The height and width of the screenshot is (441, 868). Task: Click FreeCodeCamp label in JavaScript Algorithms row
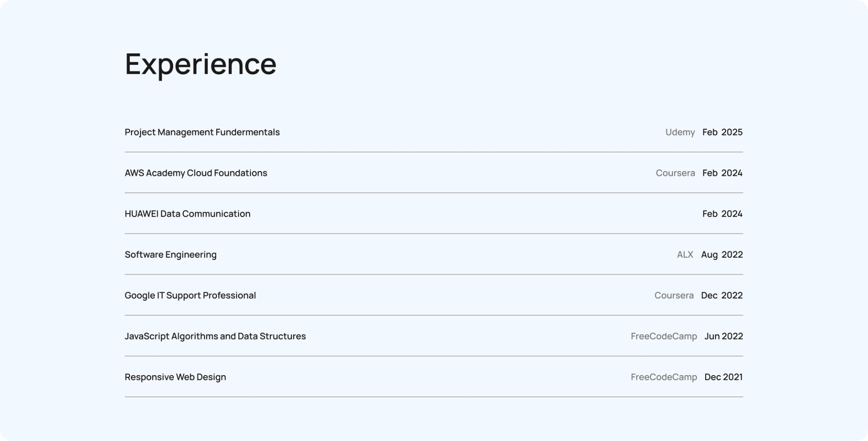(x=664, y=336)
